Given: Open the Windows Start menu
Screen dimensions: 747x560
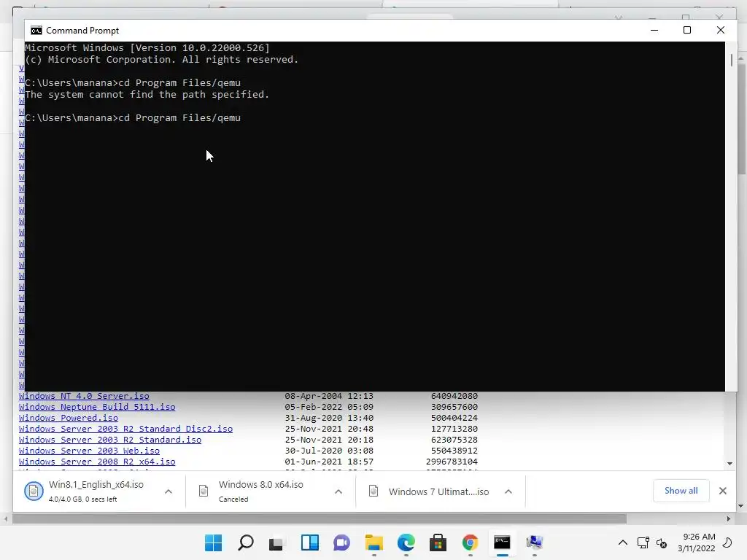Looking at the screenshot, I should click(x=213, y=542).
